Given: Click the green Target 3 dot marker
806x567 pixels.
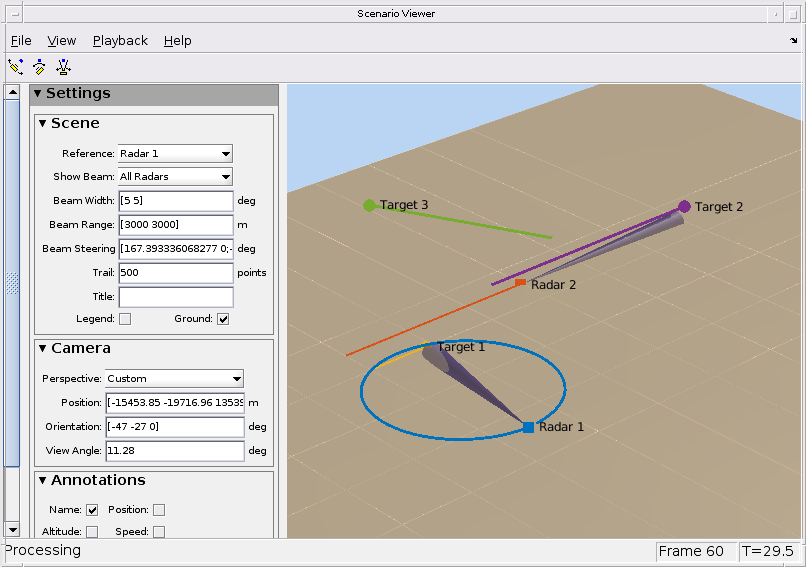Looking at the screenshot, I should tap(369, 206).
